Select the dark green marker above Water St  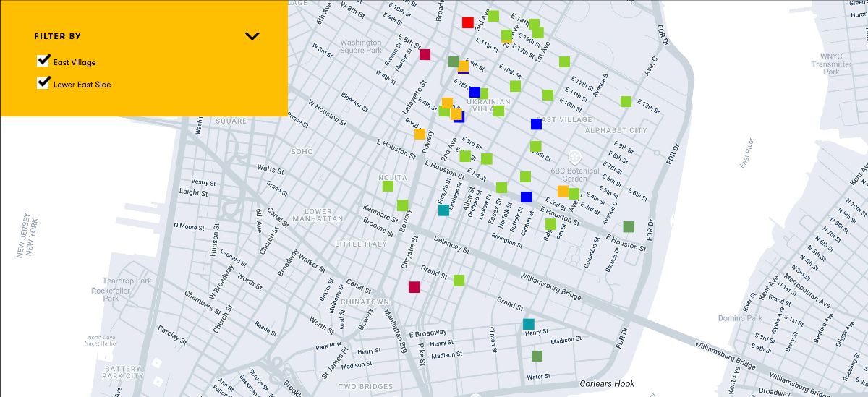click(537, 356)
